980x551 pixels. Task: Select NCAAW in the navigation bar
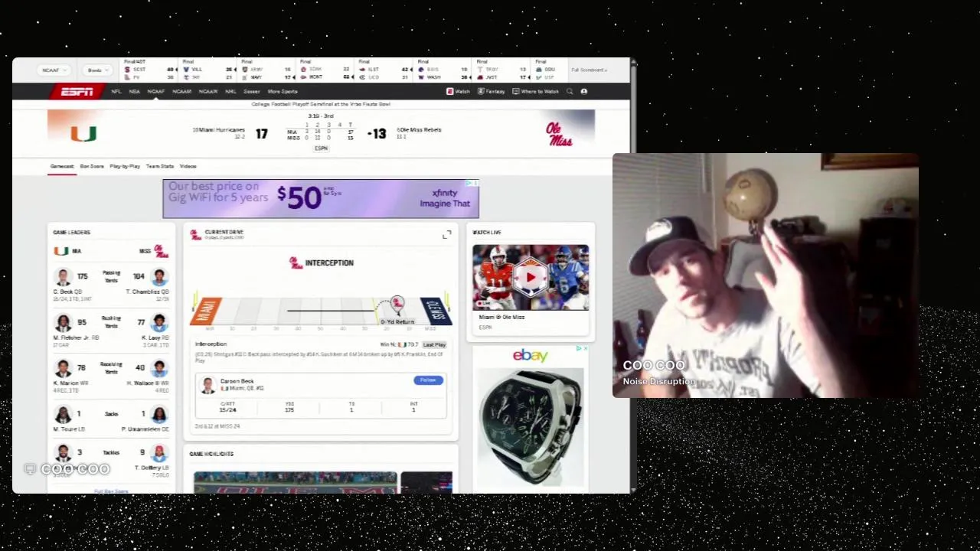click(x=208, y=91)
